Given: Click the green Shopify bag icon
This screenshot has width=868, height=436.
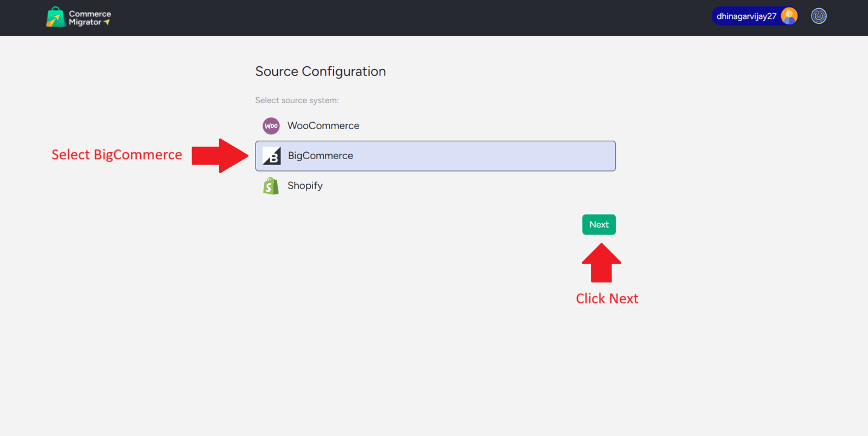Looking at the screenshot, I should [x=271, y=186].
